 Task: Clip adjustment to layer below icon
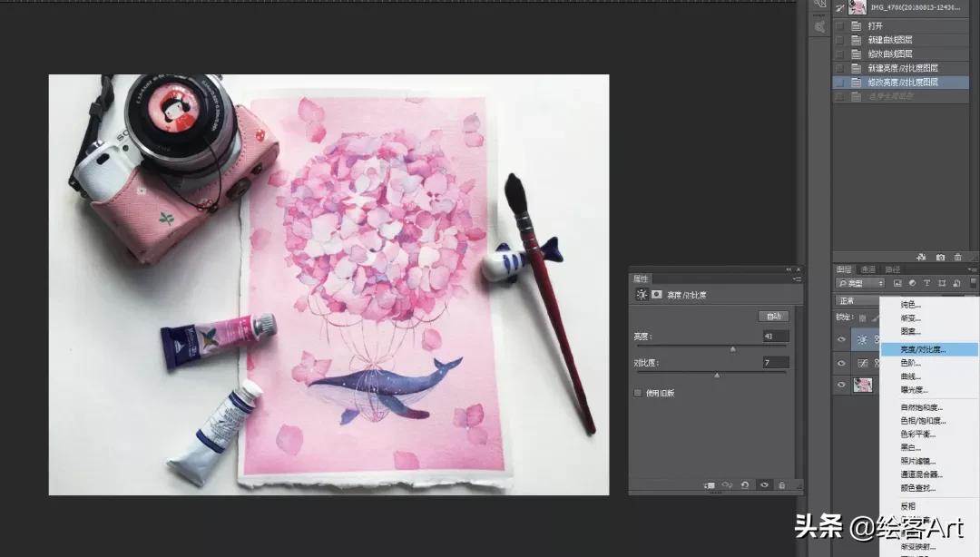(x=710, y=485)
